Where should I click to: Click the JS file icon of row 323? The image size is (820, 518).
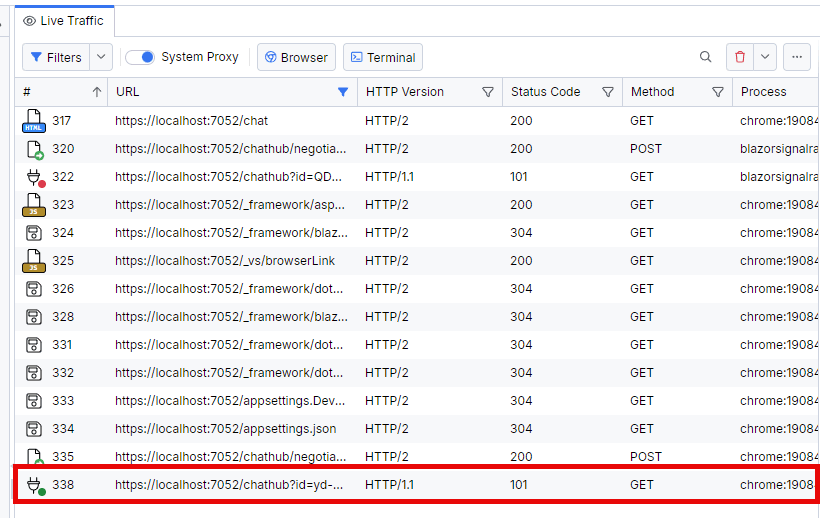(x=33, y=204)
